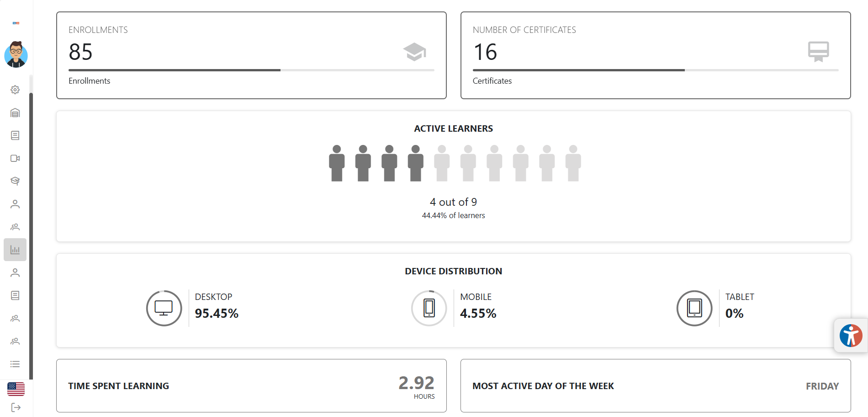The image size is (868, 417).
Task: Click the desktop monitor icon under Device Distribution
Action: pos(164,308)
